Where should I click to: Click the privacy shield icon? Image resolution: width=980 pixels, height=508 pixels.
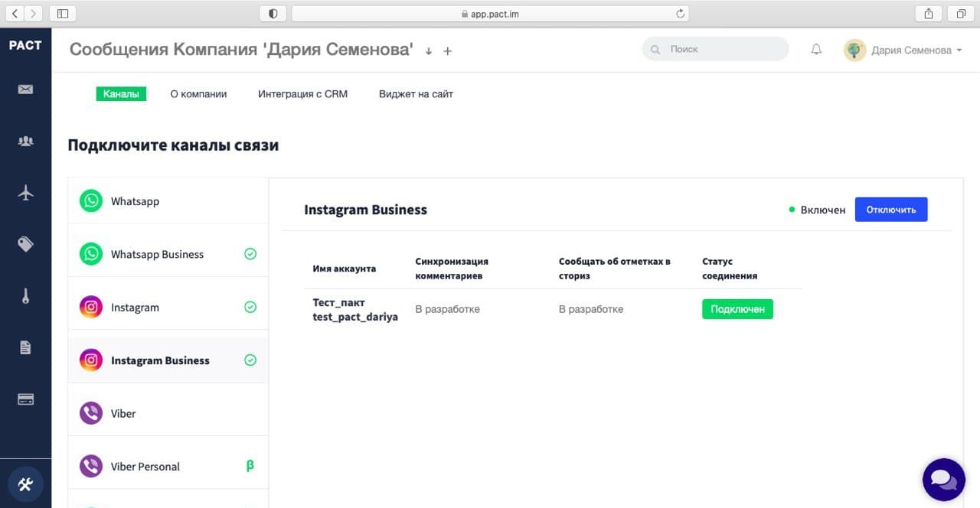[x=273, y=13]
